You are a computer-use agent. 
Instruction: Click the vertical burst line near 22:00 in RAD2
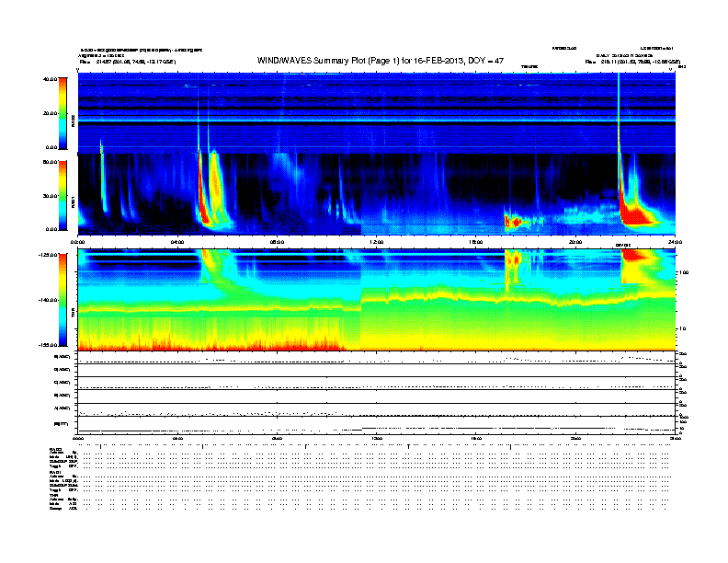[619, 113]
